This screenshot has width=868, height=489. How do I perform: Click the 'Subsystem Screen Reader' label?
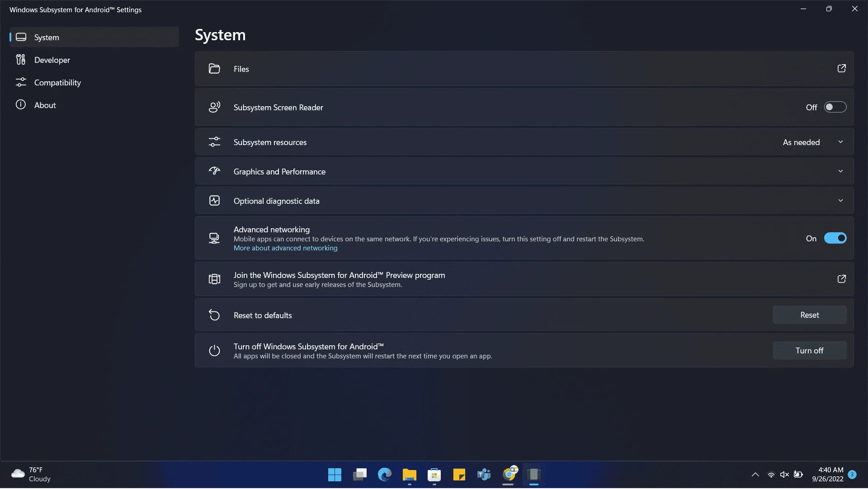coord(278,108)
